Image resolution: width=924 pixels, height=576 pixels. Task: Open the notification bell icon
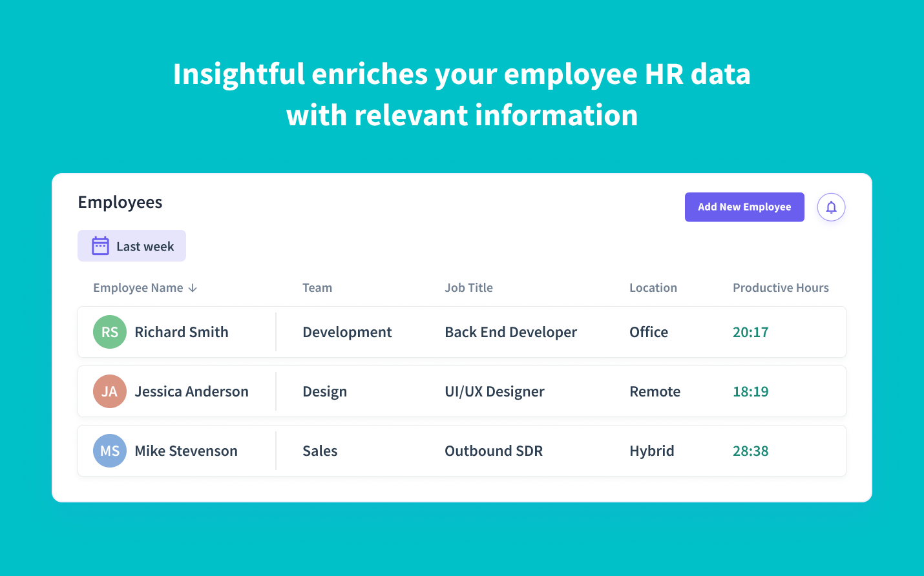(831, 207)
